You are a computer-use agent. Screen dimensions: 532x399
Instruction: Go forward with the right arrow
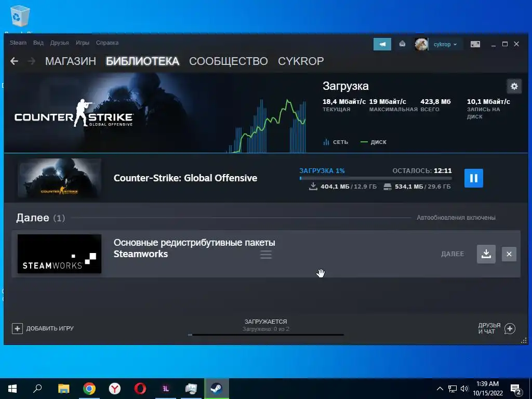click(x=31, y=61)
